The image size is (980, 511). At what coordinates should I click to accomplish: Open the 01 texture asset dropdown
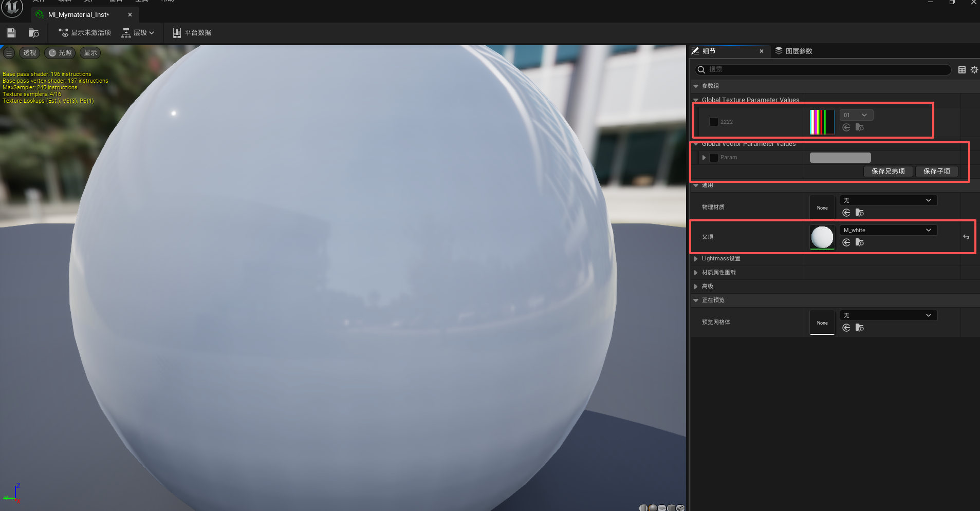[x=856, y=115]
